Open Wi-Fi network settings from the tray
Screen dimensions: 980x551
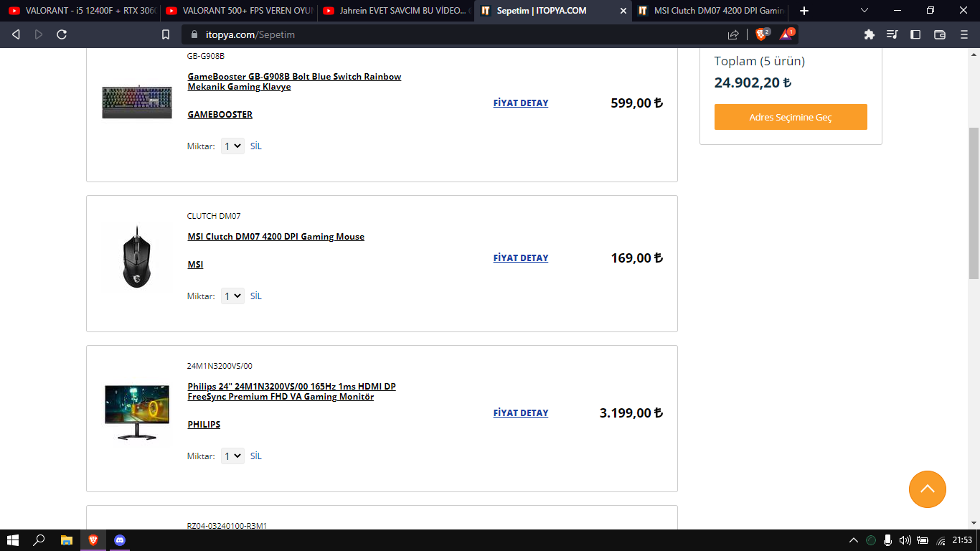[x=940, y=540]
